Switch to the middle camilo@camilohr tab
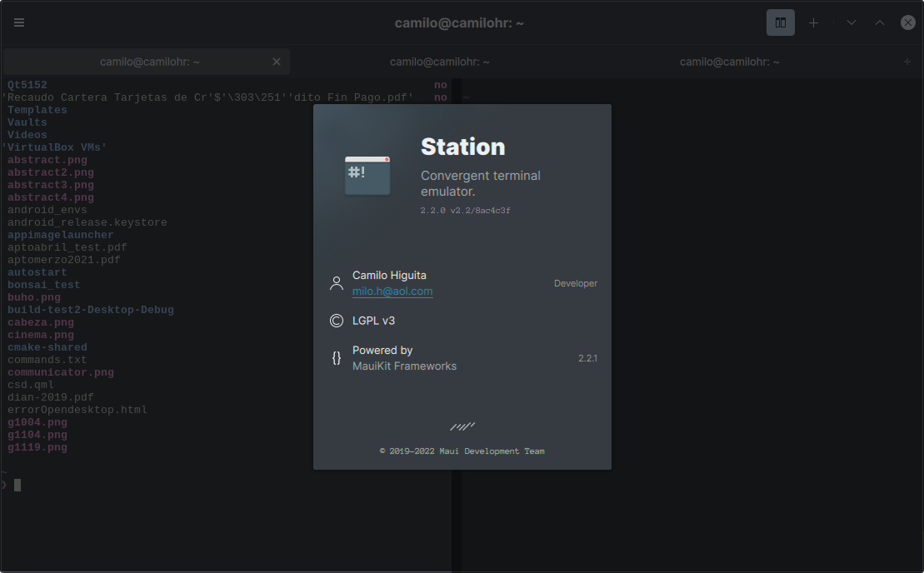This screenshot has width=924, height=573. tap(440, 62)
